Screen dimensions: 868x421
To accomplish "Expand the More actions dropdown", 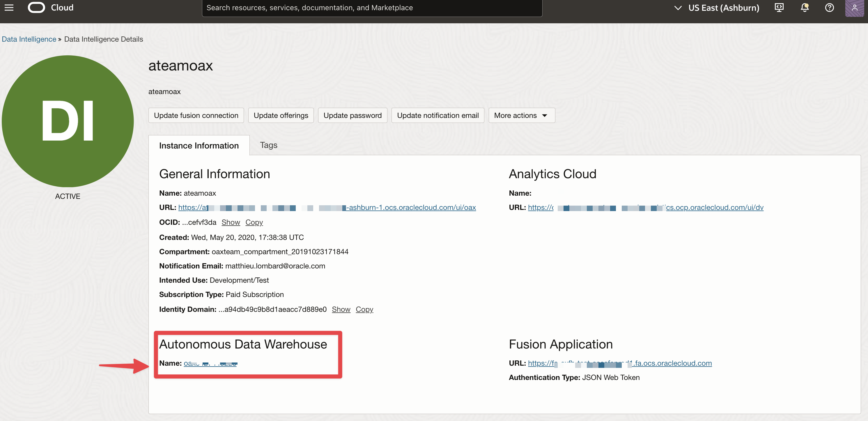I will click(521, 116).
